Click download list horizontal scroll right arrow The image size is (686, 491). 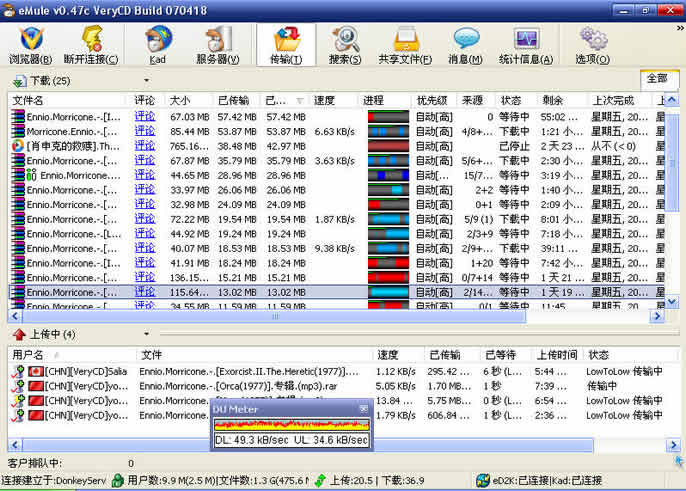click(x=657, y=316)
